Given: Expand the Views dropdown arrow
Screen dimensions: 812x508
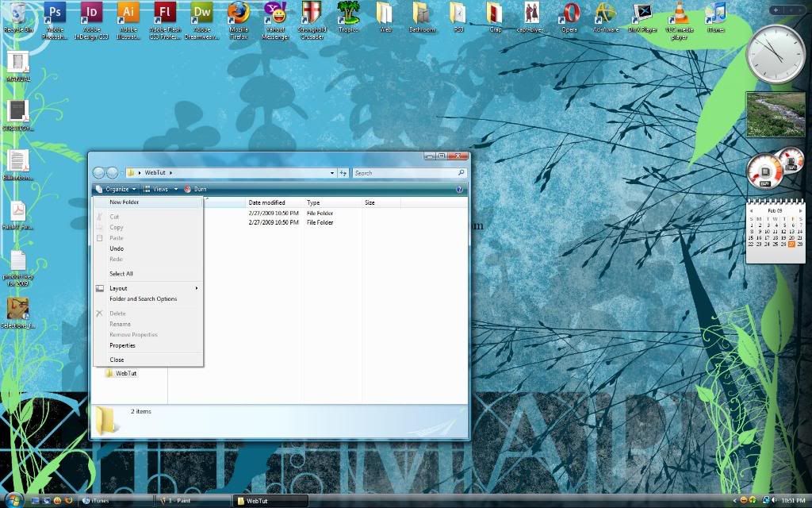Looking at the screenshot, I should pos(176,189).
